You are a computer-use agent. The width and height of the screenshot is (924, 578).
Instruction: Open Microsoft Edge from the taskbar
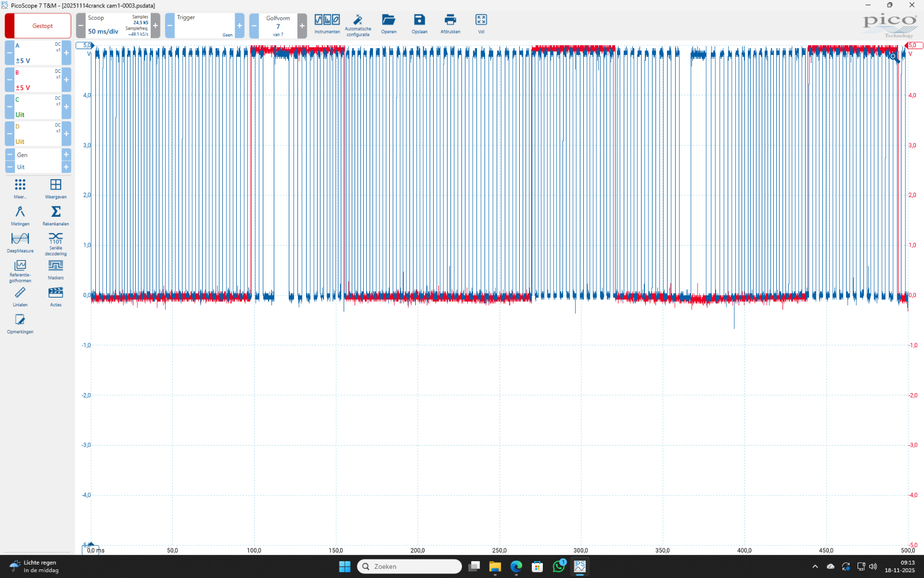516,566
